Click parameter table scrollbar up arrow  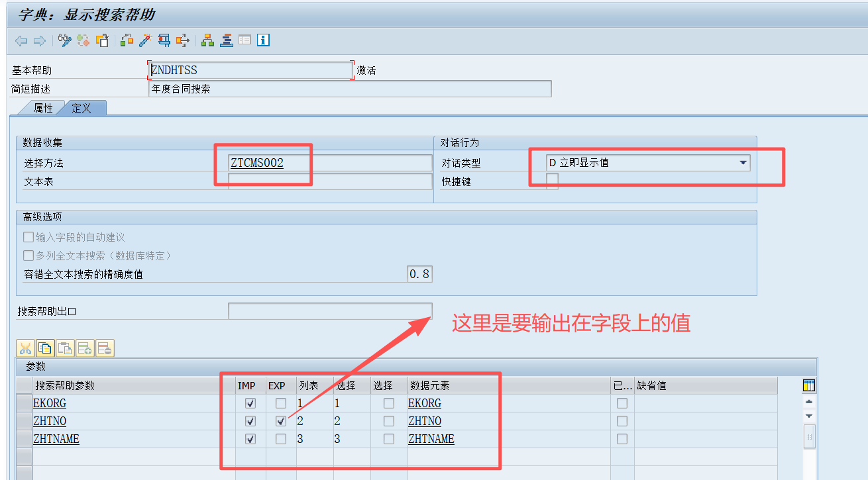(x=809, y=401)
